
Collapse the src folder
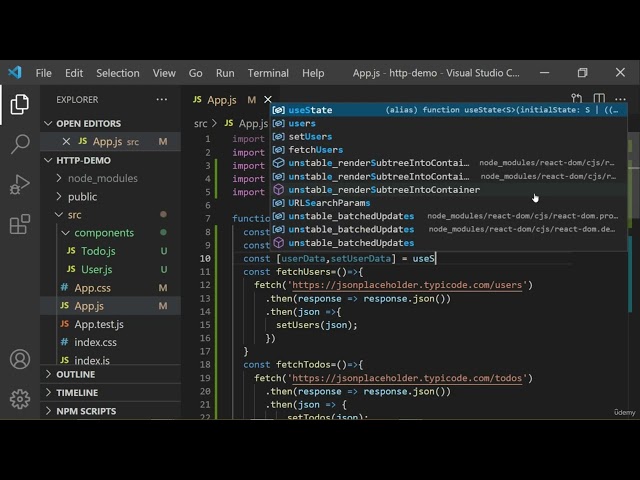pyautogui.click(x=110, y=215)
